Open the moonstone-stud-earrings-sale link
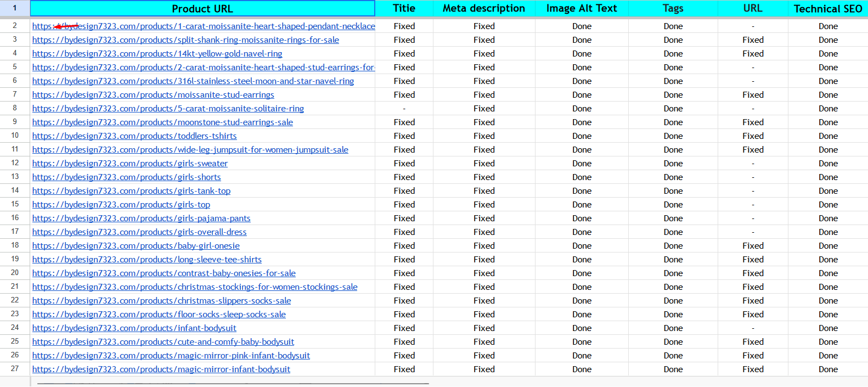This screenshot has width=868, height=387. pos(162,122)
